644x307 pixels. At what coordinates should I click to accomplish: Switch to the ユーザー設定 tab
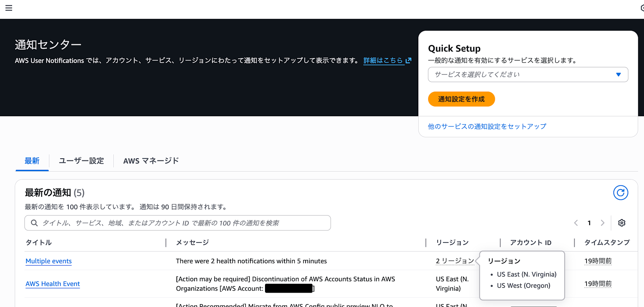(81, 161)
